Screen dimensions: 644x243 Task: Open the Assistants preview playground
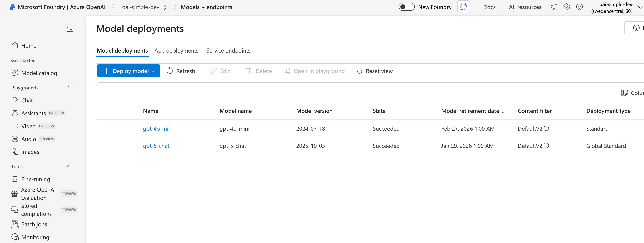coord(38,113)
